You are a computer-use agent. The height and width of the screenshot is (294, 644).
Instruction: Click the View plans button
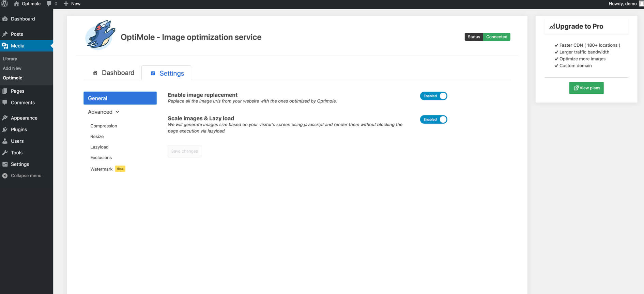[586, 88]
